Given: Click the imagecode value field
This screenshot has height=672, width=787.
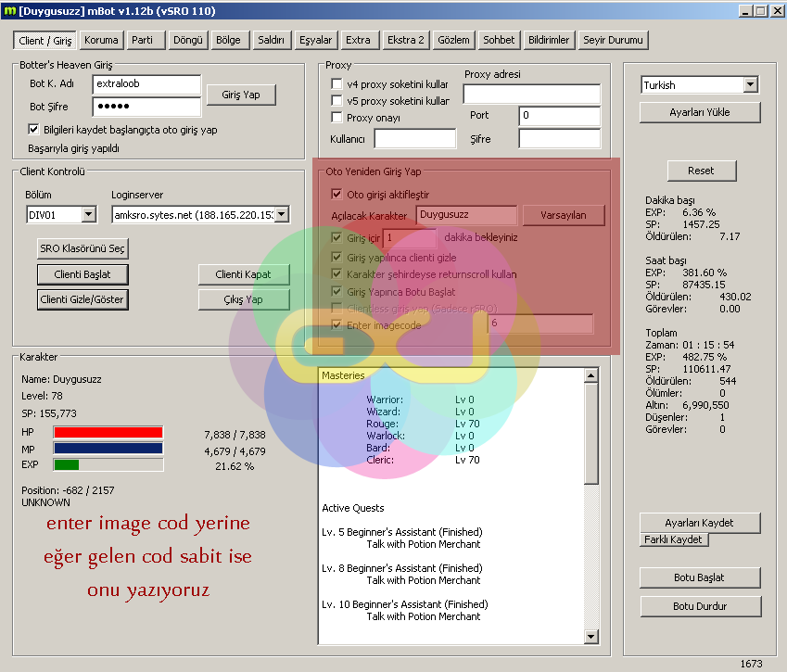Looking at the screenshot, I should [540, 323].
